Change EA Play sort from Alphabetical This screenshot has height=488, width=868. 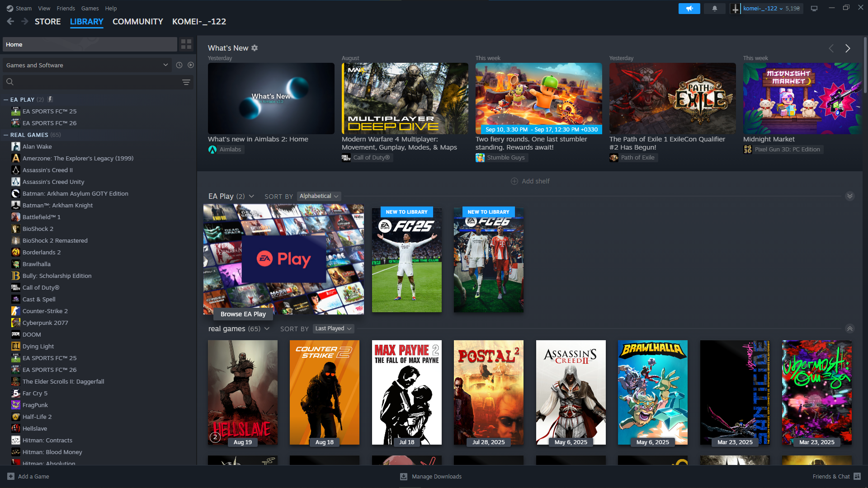[319, 196]
